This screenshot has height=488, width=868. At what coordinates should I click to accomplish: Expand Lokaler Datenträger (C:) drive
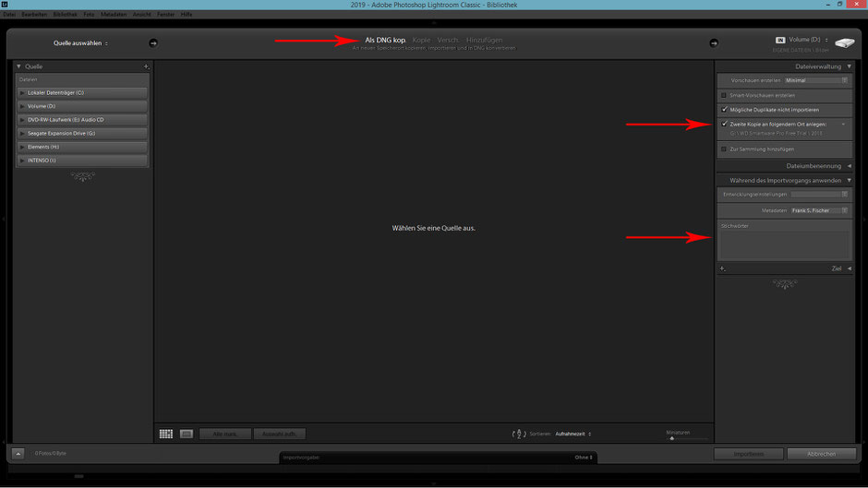pyautogui.click(x=22, y=93)
